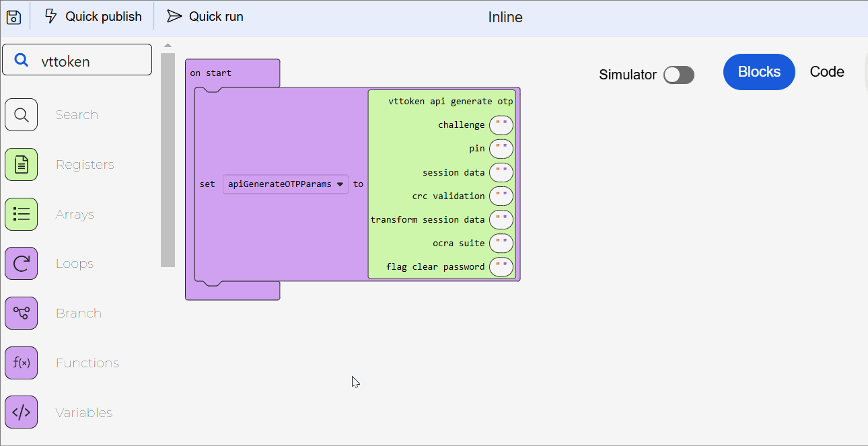Click the save disk icon

[14, 17]
